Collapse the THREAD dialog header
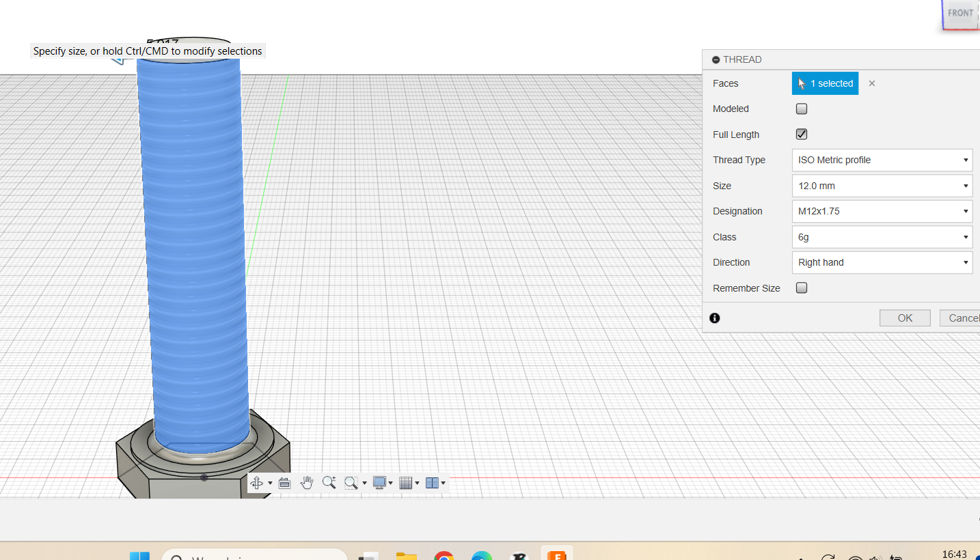 pos(716,60)
